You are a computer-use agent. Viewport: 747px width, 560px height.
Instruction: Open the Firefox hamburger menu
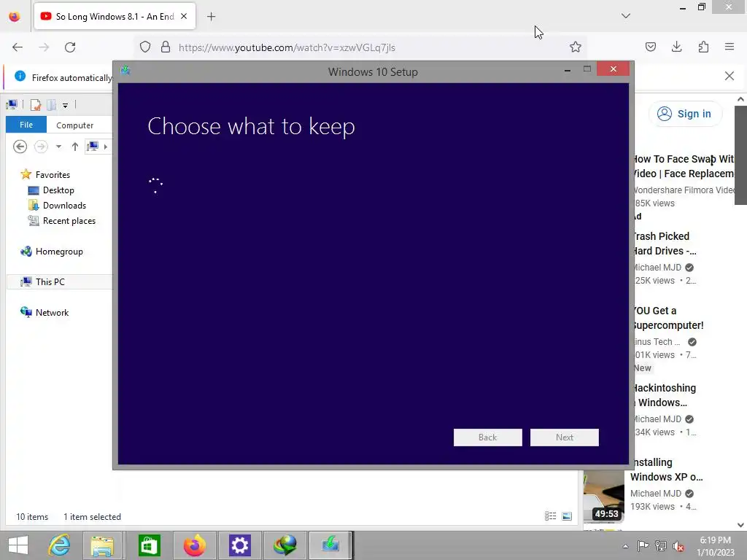pyautogui.click(x=729, y=47)
